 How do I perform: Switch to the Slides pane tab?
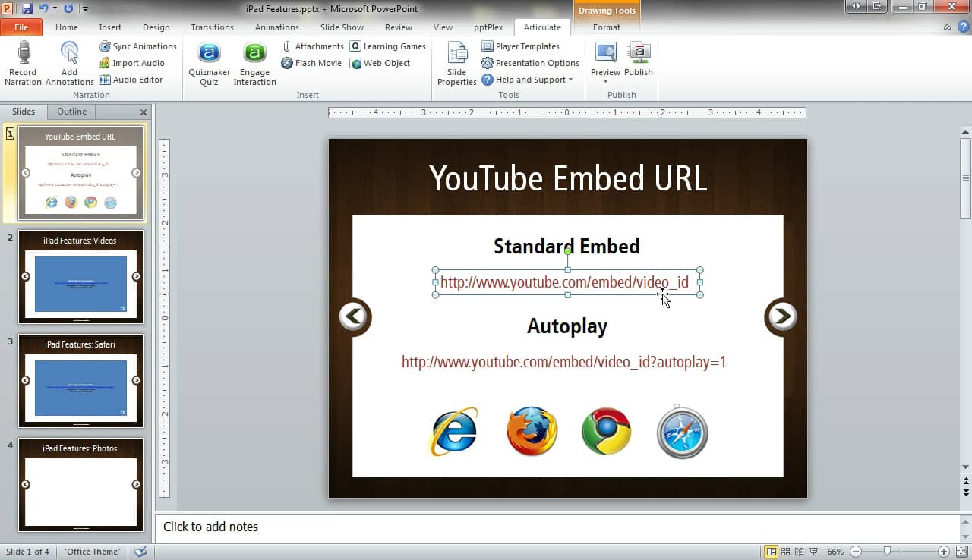point(24,112)
